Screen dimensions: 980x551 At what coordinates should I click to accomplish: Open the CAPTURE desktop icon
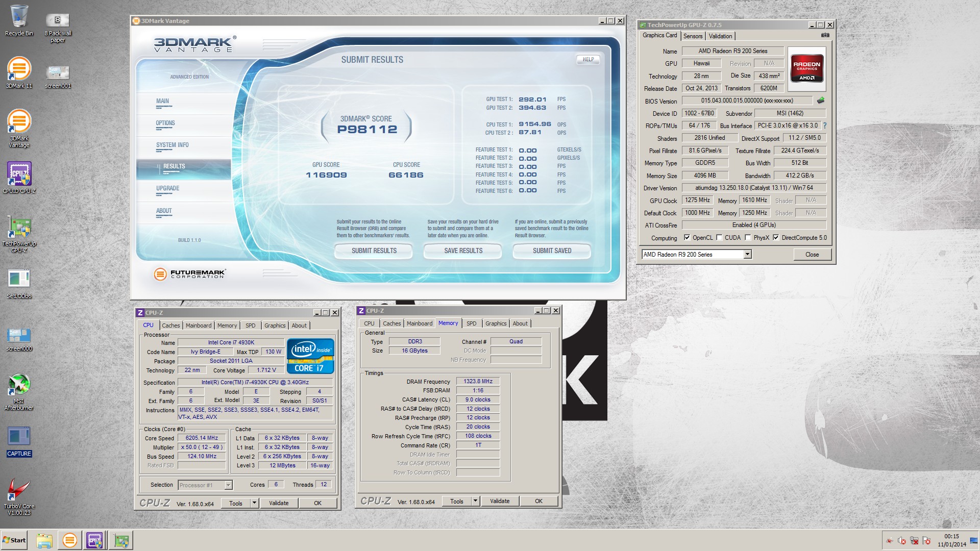click(19, 442)
